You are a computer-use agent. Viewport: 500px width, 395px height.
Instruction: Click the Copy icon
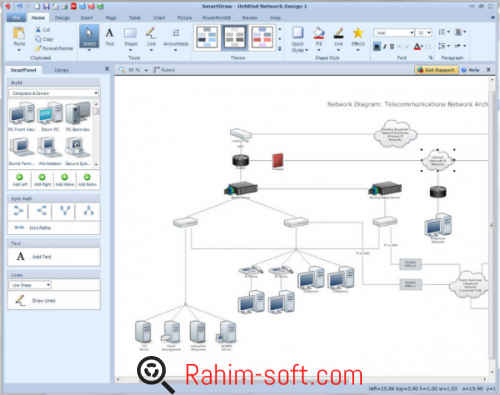38,39
